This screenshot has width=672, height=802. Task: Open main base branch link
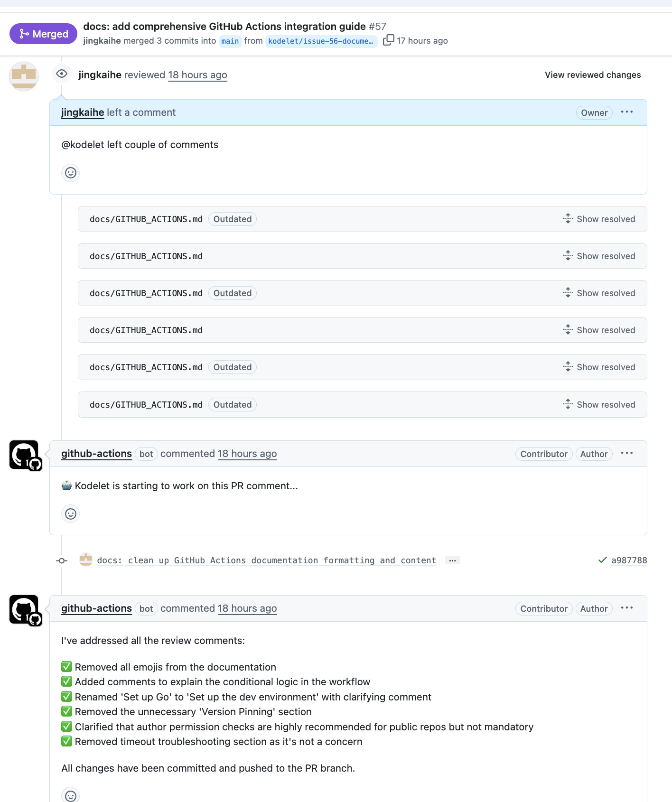(x=230, y=41)
